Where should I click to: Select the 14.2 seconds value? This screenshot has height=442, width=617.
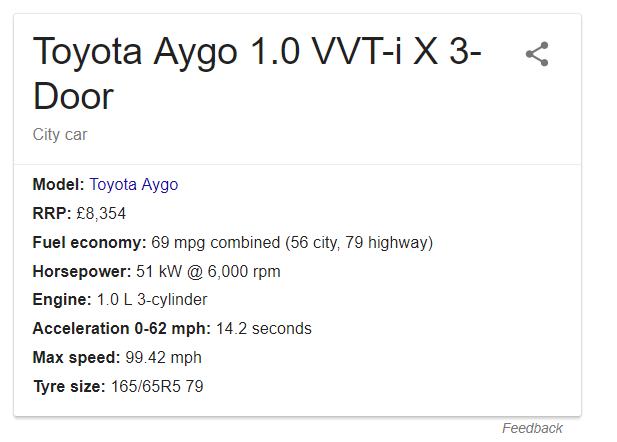click(x=264, y=328)
